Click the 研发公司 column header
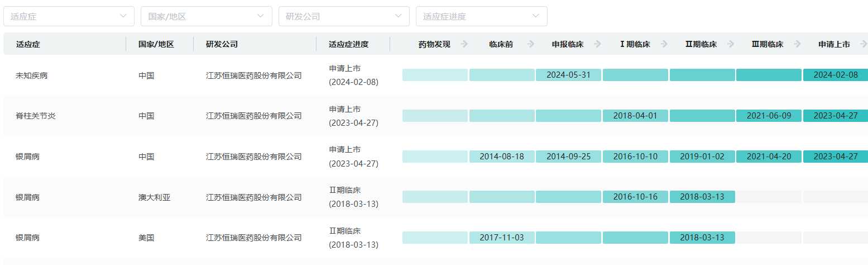This screenshot has height=265, width=868. click(x=222, y=44)
